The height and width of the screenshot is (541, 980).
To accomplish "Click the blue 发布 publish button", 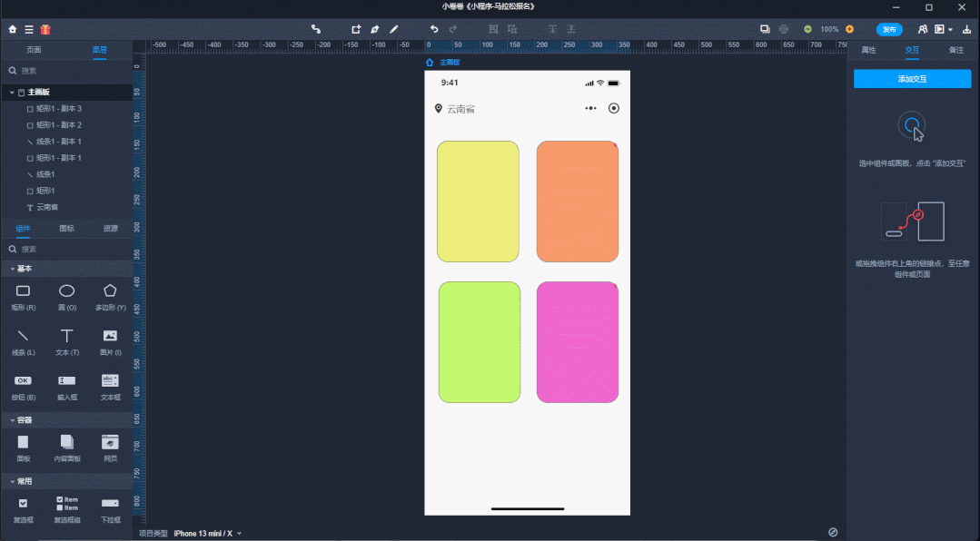I will [889, 29].
